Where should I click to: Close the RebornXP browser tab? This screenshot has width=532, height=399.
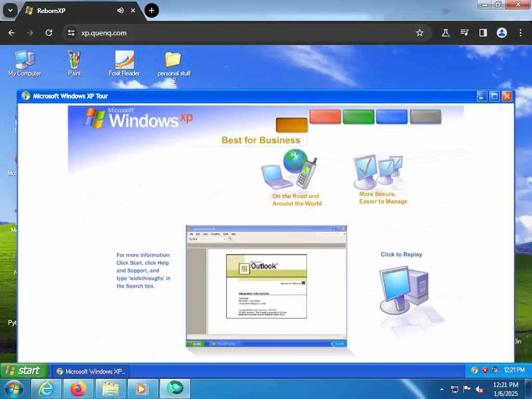pos(133,10)
